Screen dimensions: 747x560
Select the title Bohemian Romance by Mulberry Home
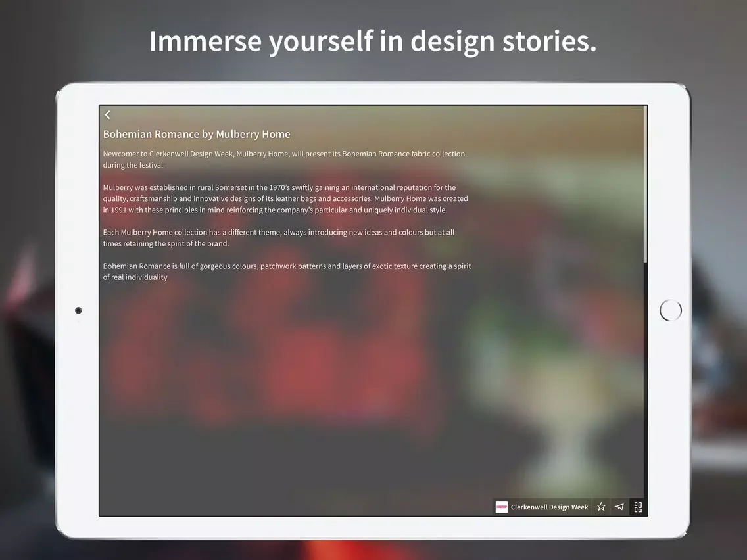[197, 134]
